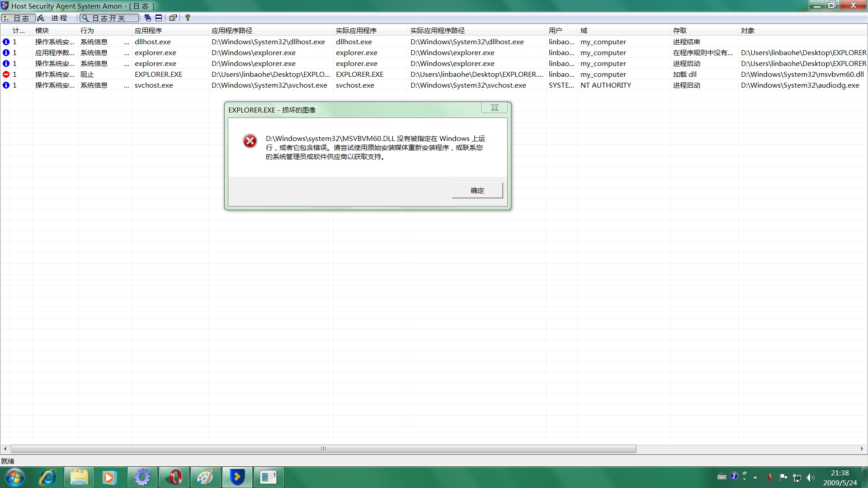
Task: Click the Action Center flag tray icon
Action: pos(783,477)
